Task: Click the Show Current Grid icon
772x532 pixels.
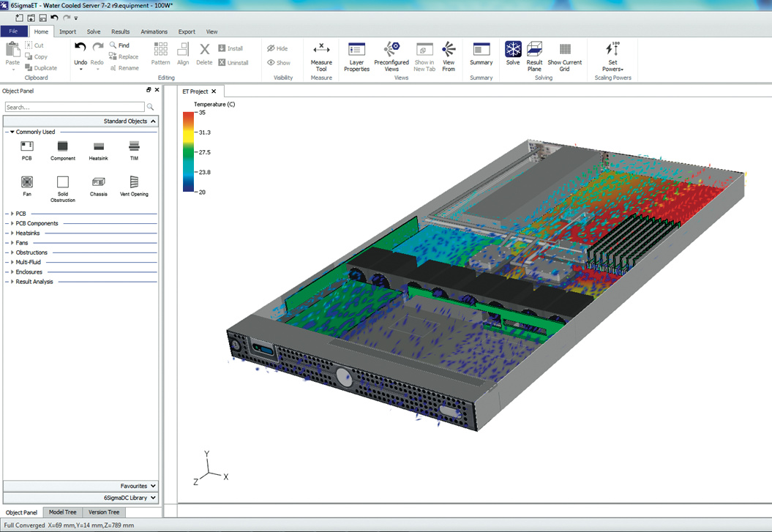Action: coord(565,50)
